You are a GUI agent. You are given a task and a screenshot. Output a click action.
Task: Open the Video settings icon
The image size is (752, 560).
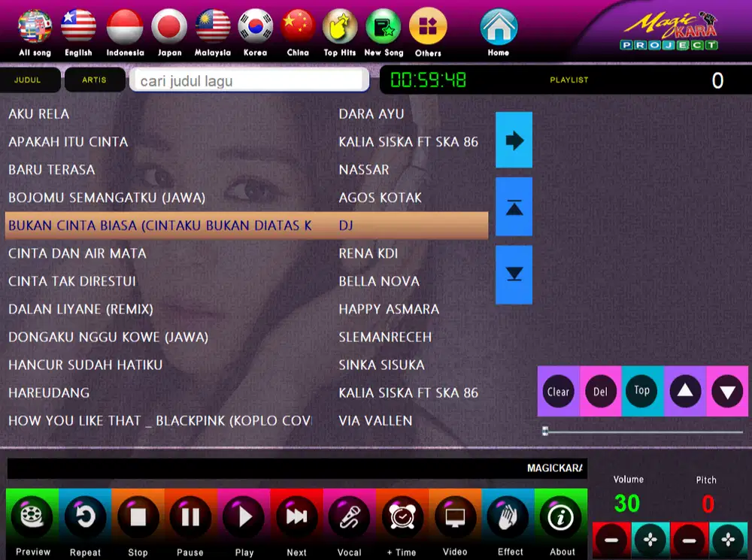coord(455,517)
